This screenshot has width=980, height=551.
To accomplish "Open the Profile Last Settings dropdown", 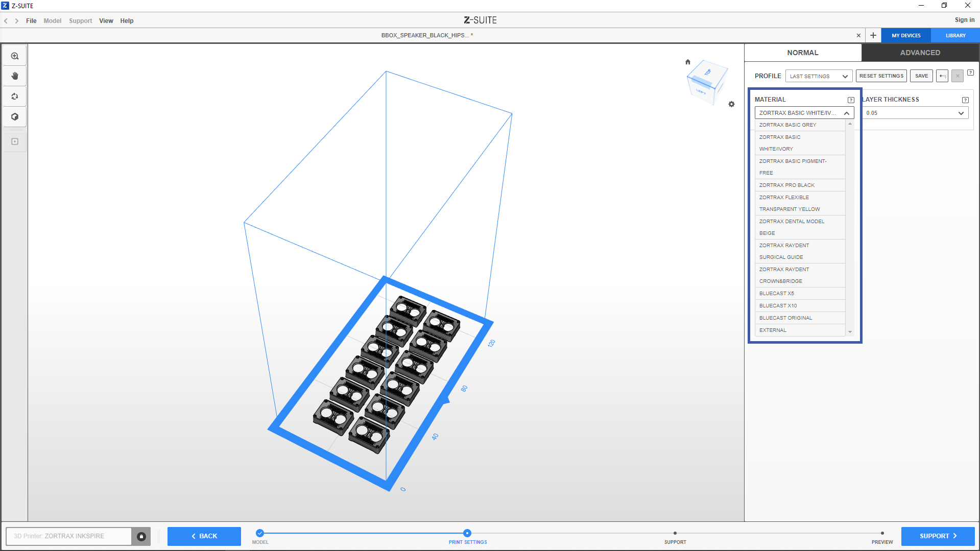I will (x=819, y=76).
